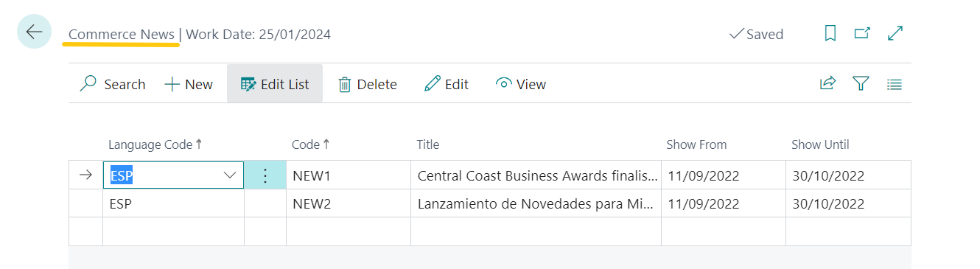This screenshot has height=269, width=980.
Task: Click the Lanzamiento de Novedades title cell
Action: pos(536,203)
